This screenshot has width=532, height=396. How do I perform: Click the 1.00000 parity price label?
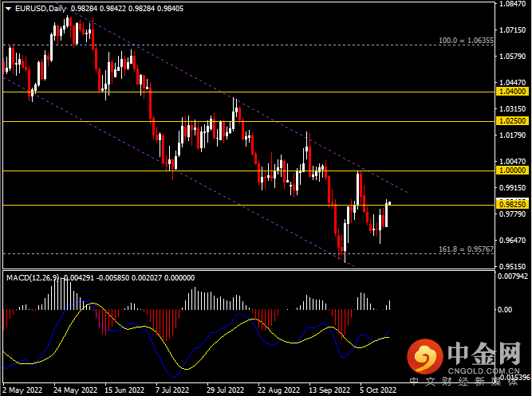click(x=512, y=171)
